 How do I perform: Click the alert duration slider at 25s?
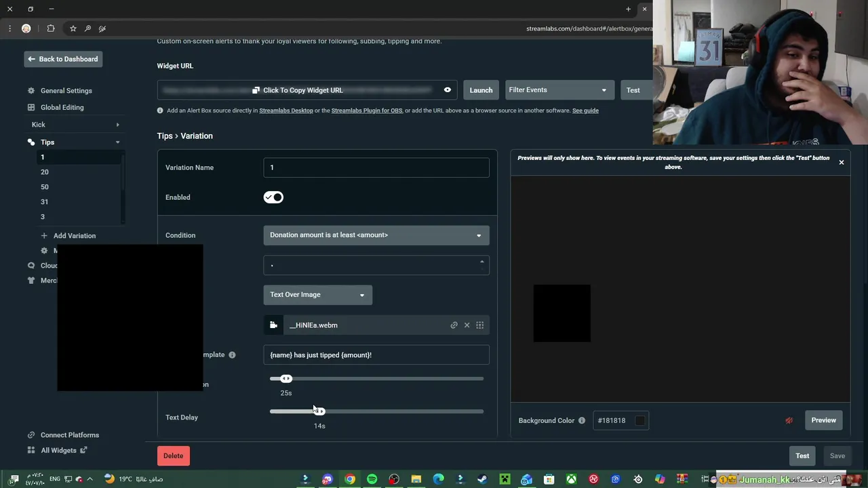[286, 379]
